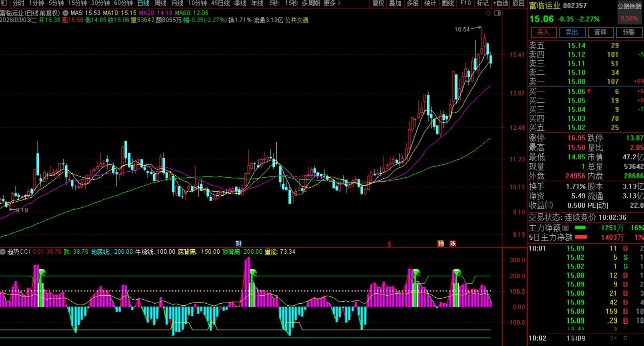The image size is (644, 346).
Task: Click the 财 financial marker on chart
Action: pyautogui.click(x=238, y=243)
